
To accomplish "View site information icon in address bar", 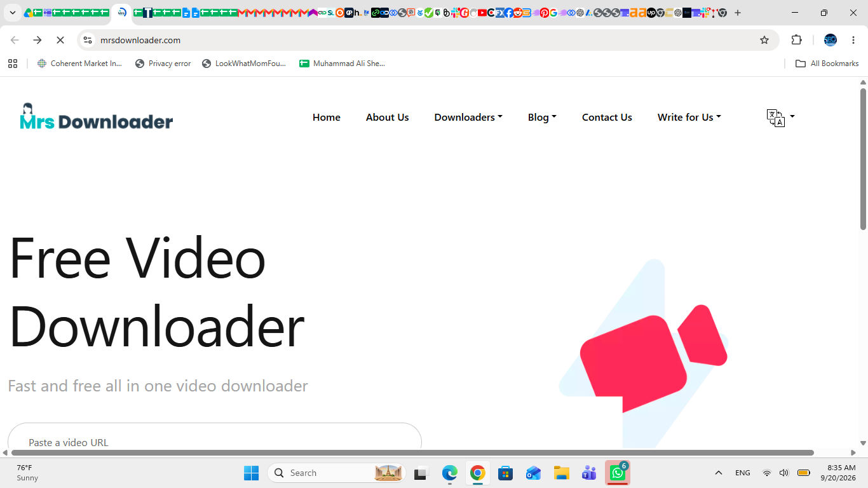I will click(88, 40).
